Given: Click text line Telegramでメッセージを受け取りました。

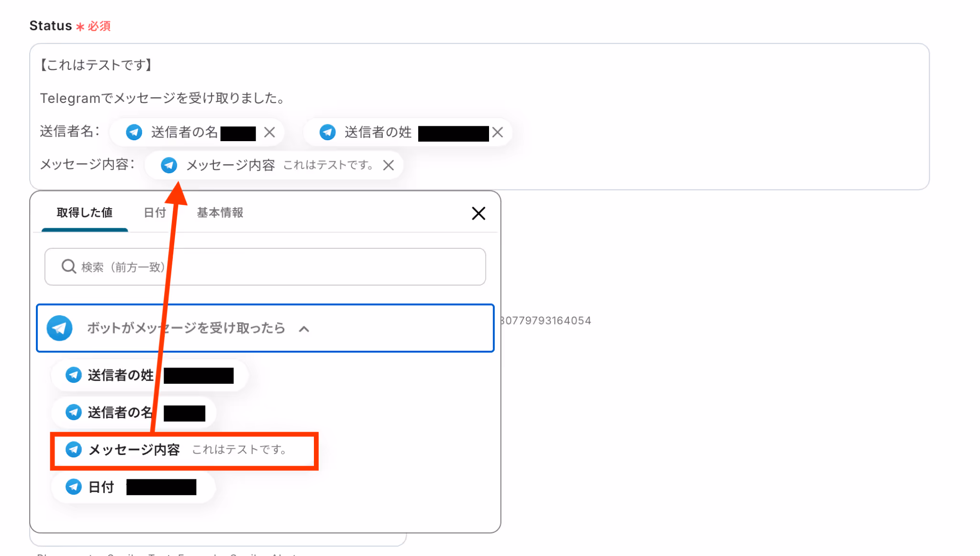Looking at the screenshot, I should tap(163, 99).
